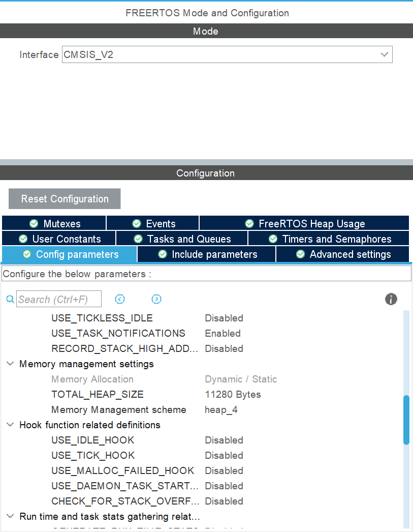Viewport: 413px width, 532px height.
Task: Open the Include parameters tab
Action: click(207, 254)
